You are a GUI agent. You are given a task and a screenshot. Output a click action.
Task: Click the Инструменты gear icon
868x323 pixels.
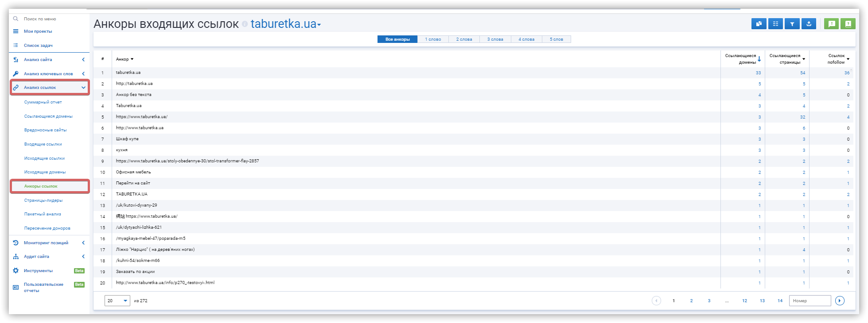coord(16,270)
